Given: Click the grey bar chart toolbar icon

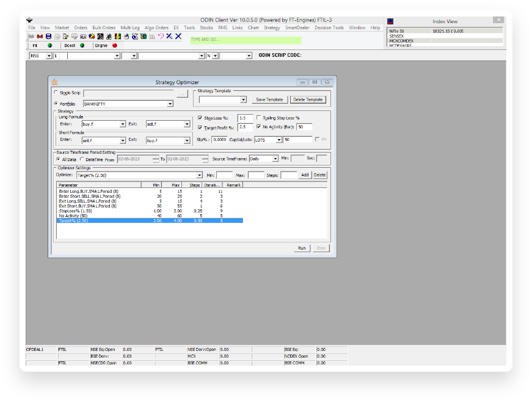Looking at the screenshot, I should (152, 36).
